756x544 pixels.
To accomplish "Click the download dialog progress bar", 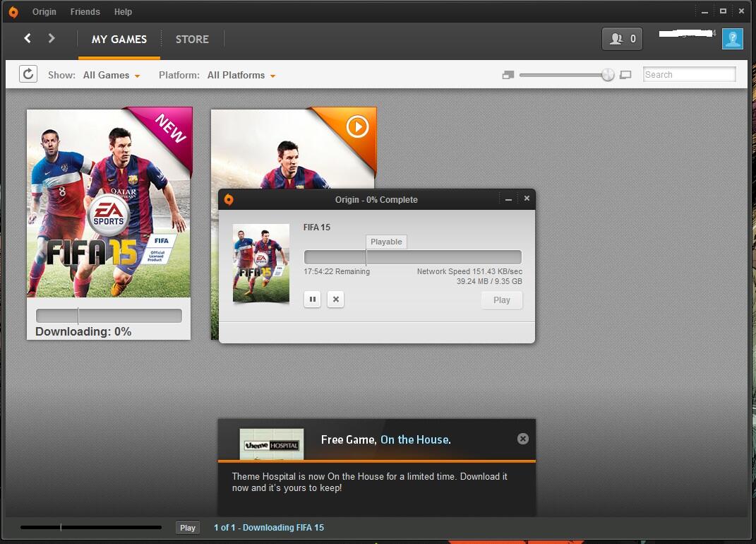I will click(x=413, y=256).
